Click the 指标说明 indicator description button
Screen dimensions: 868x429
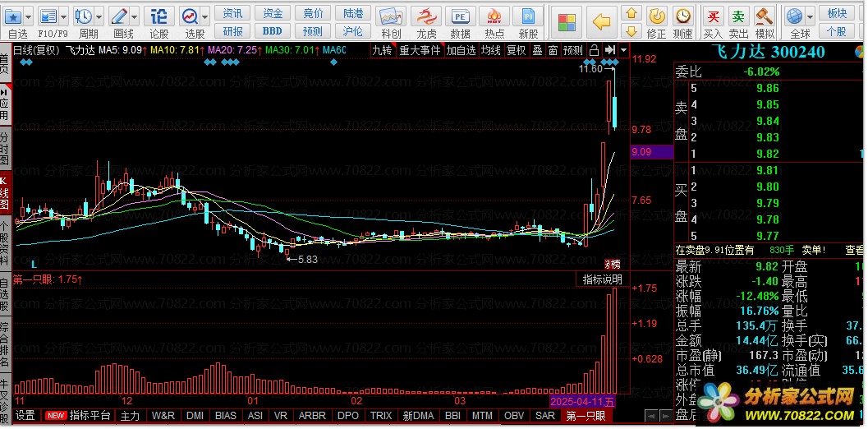point(602,279)
